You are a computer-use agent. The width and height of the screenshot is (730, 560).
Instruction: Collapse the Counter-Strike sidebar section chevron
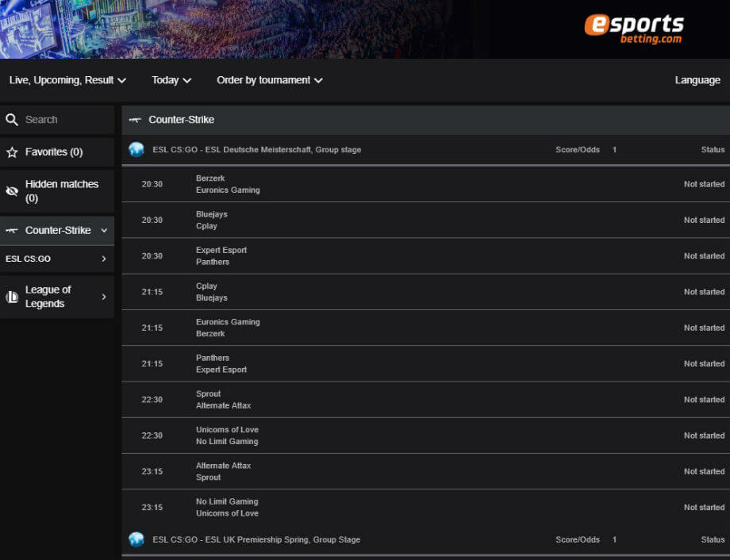point(104,231)
